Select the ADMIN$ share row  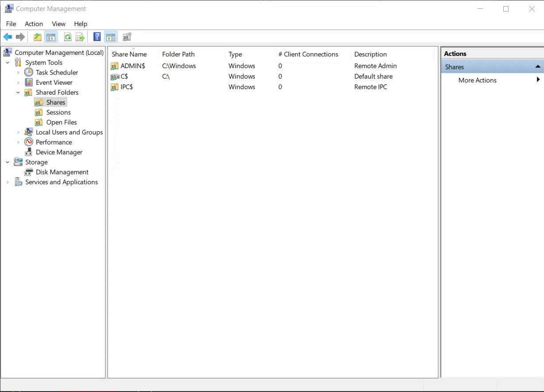132,66
